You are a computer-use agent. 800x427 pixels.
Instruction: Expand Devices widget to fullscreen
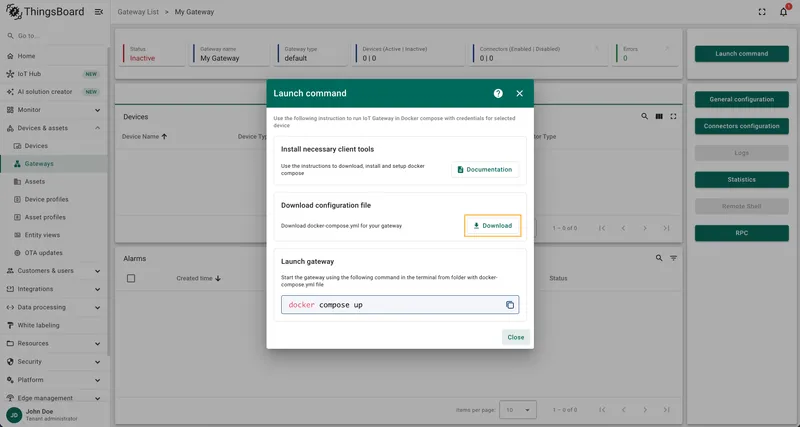click(673, 116)
